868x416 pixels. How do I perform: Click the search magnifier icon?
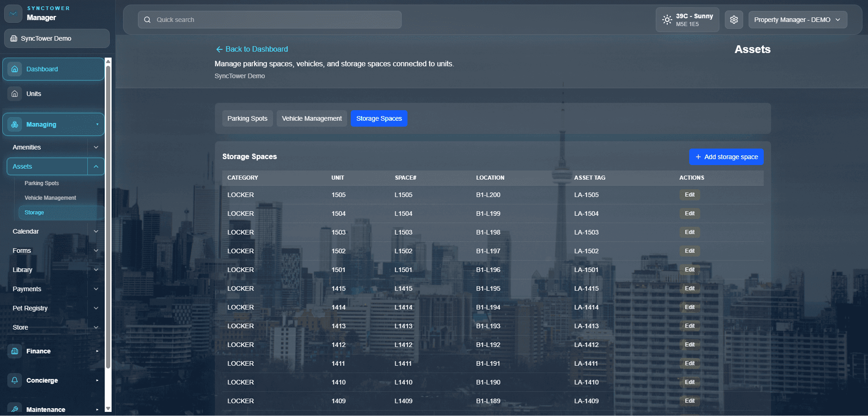tap(147, 20)
